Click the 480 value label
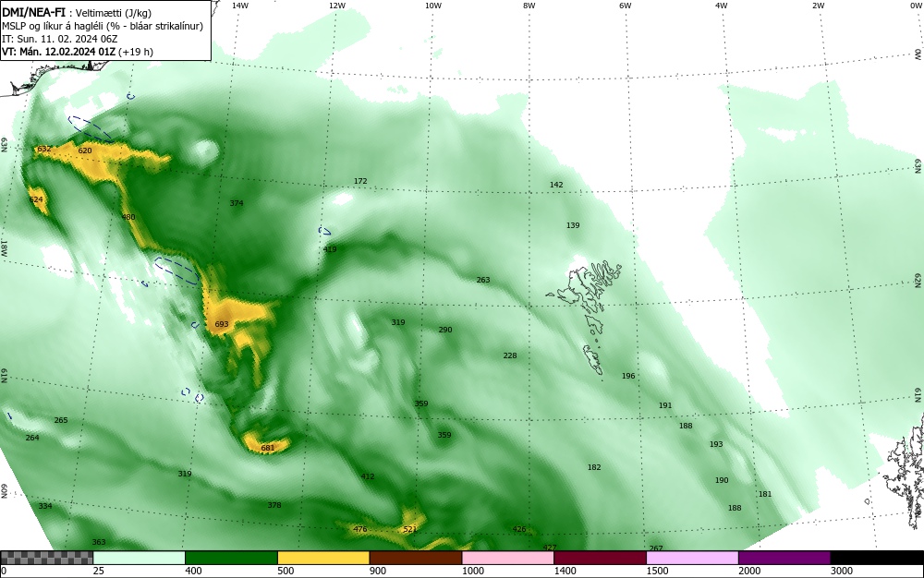Viewport: 924px width, 578px height. pyautogui.click(x=128, y=217)
